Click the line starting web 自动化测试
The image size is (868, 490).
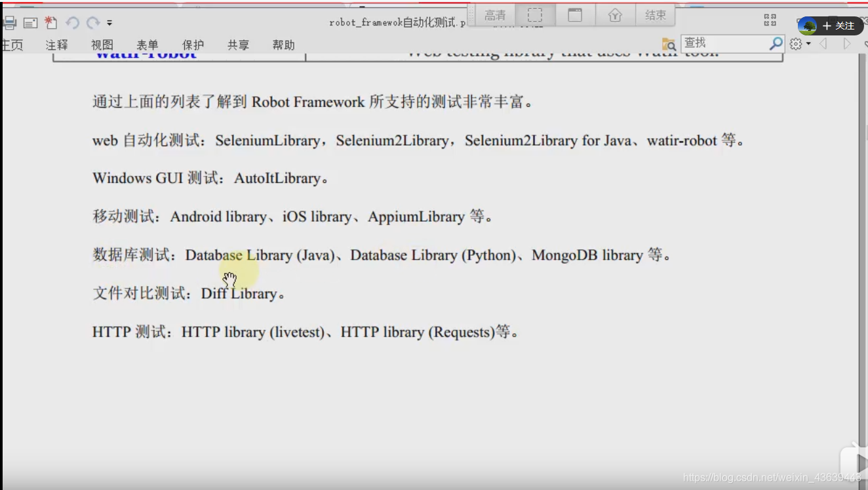[418, 140]
